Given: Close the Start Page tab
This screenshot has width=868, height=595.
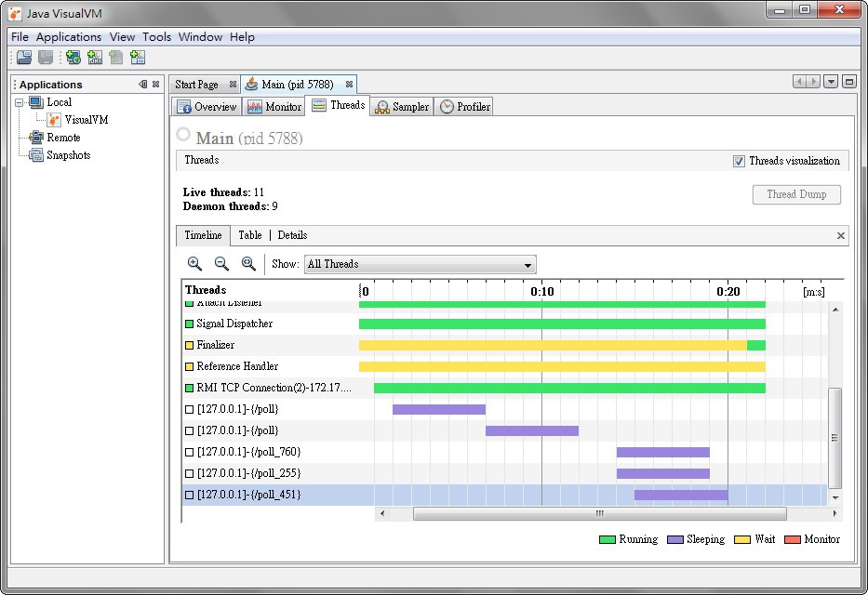Looking at the screenshot, I should tap(233, 85).
